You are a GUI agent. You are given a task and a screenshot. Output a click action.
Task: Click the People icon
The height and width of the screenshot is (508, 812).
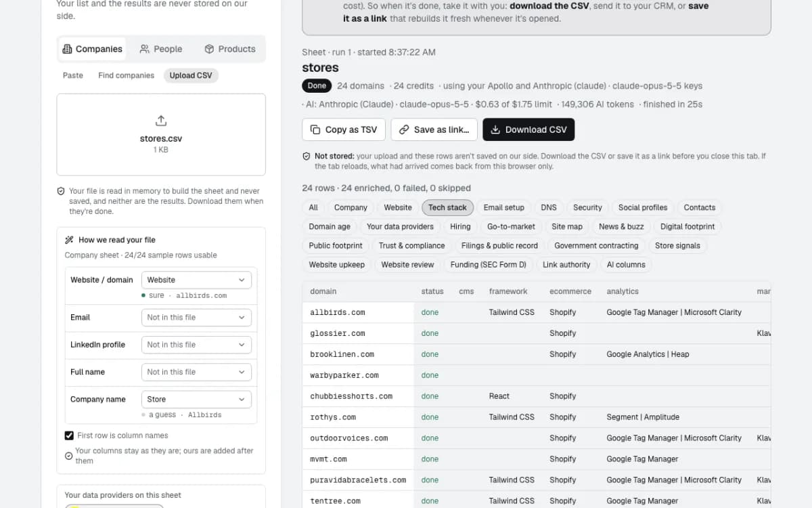coord(145,49)
